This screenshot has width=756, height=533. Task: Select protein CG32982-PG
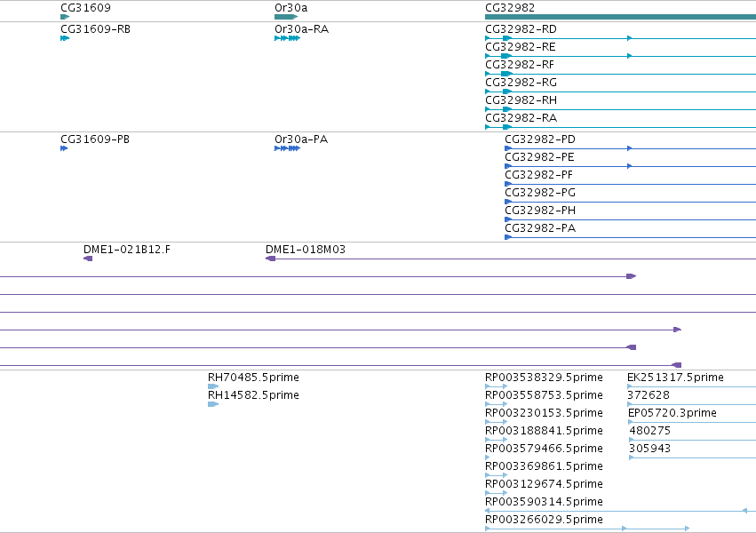[x=540, y=193]
